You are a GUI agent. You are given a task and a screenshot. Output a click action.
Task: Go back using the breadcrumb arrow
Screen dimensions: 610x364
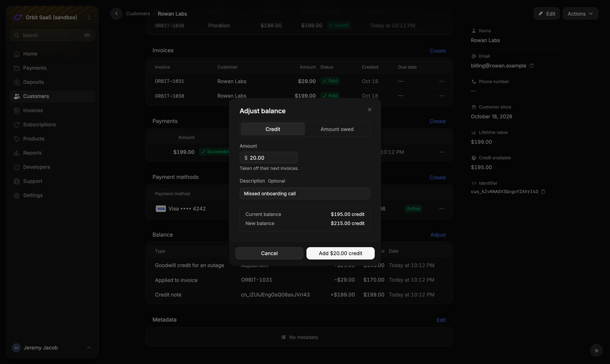(x=116, y=13)
